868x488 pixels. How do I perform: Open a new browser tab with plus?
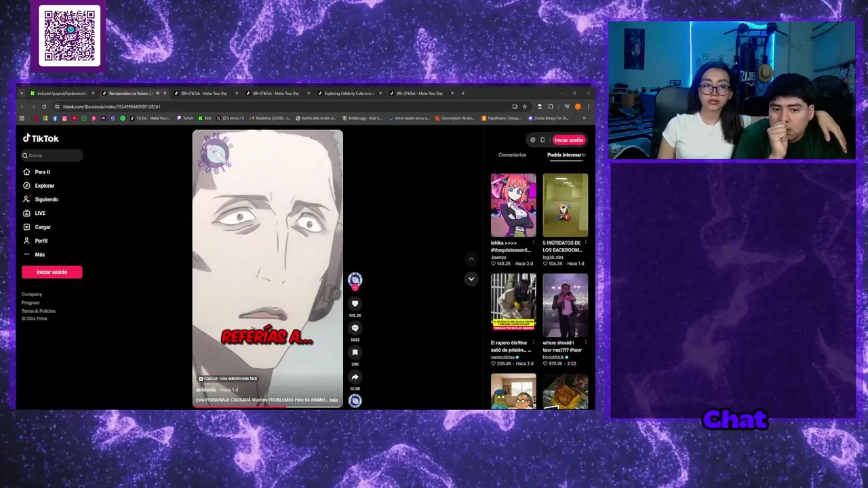(463, 93)
